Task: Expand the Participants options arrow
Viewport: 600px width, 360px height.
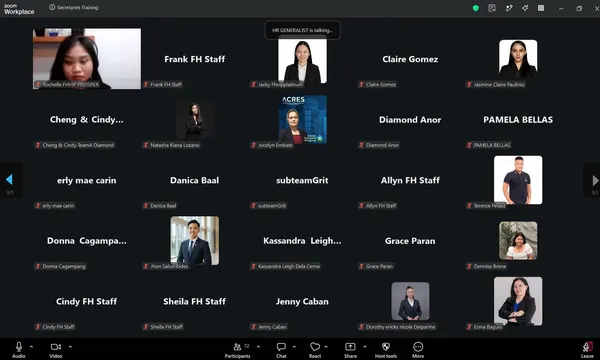Action: coord(258,347)
